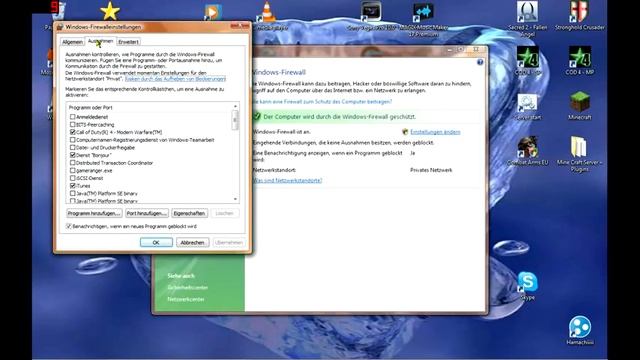Click exceptions list scrollbar thumb
The image size is (640, 360).
click(235, 120)
